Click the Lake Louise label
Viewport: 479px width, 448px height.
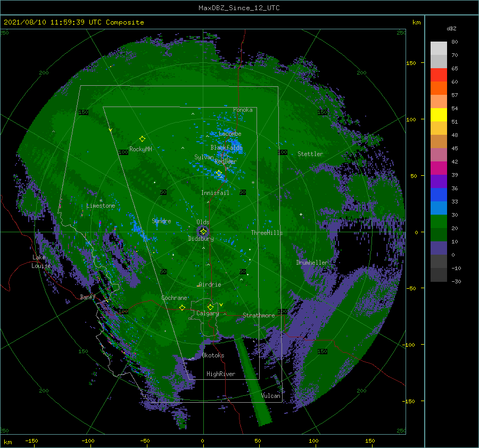(x=41, y=262)
